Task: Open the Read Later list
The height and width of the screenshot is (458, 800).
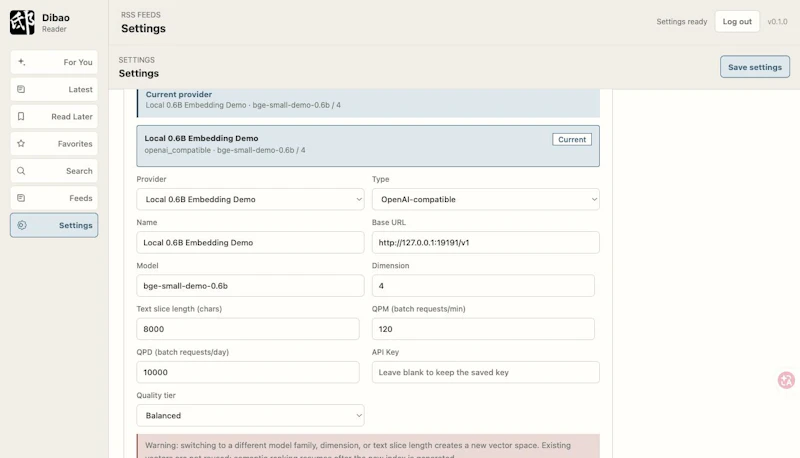Action: [54, 116]
